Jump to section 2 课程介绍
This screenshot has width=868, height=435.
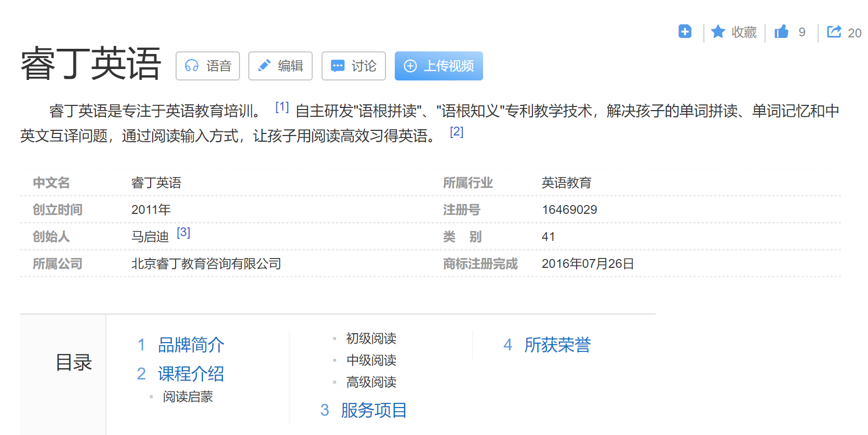(191, 374)
